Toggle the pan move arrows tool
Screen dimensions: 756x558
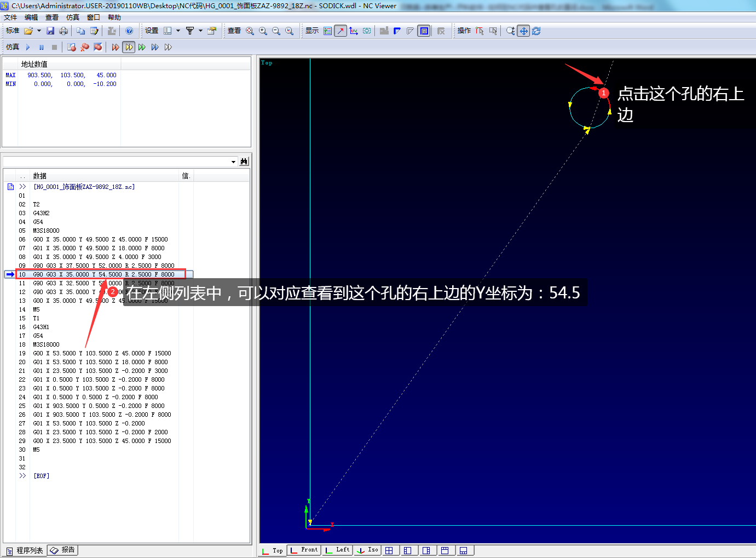524,31
